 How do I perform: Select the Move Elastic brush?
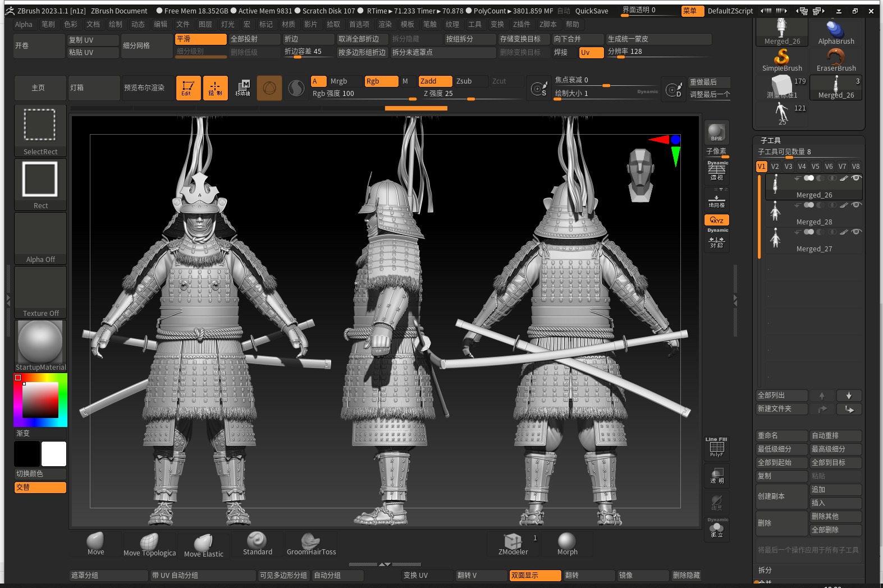(203, 544)
